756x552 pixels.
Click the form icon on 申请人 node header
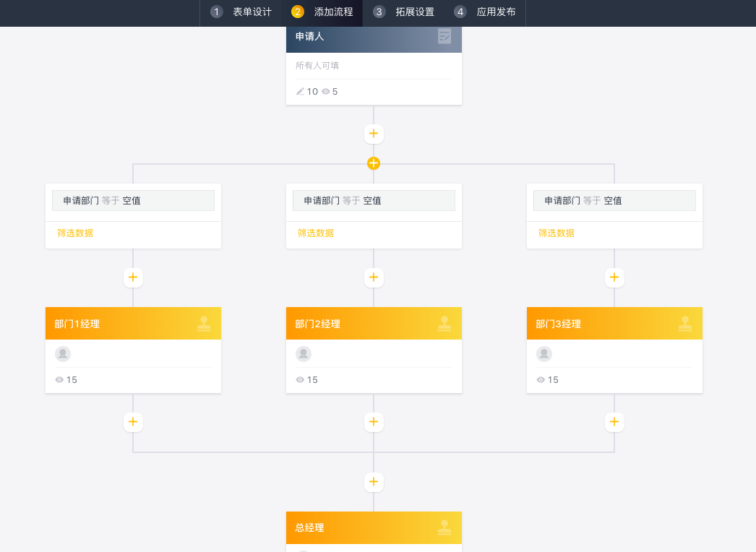tap(444, 36)
